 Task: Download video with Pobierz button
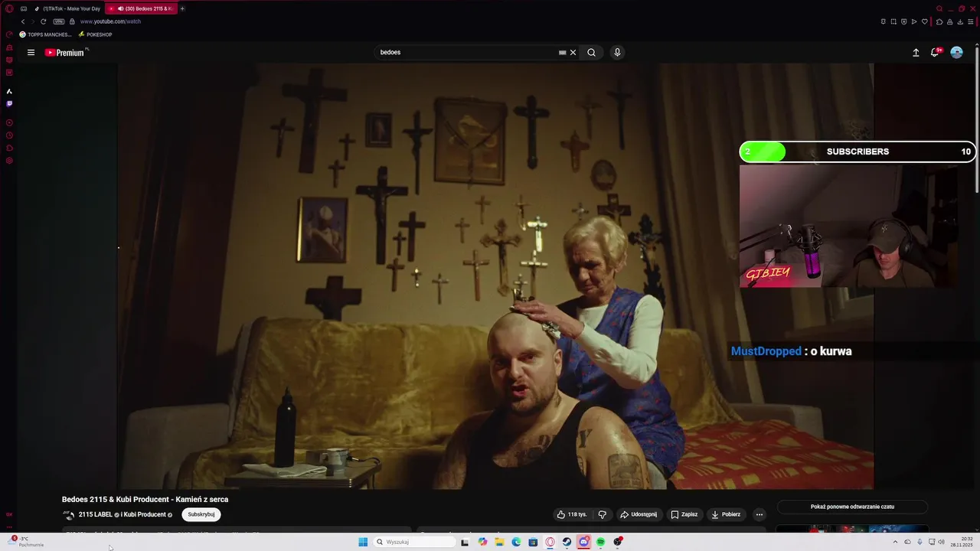[725, 514]
